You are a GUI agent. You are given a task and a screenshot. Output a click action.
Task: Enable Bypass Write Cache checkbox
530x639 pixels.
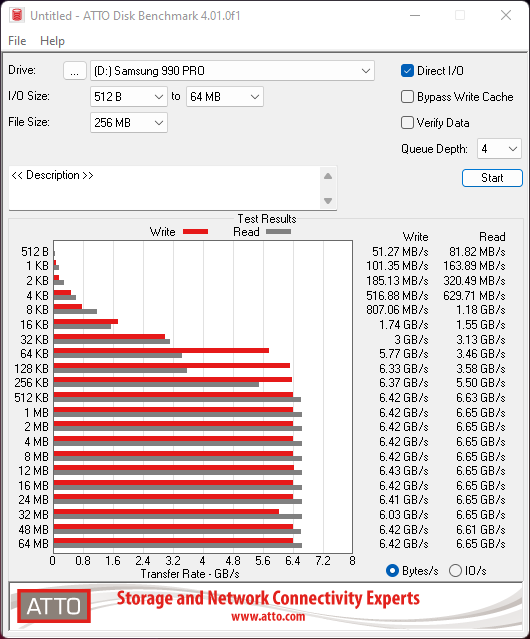tap(407, 97)
